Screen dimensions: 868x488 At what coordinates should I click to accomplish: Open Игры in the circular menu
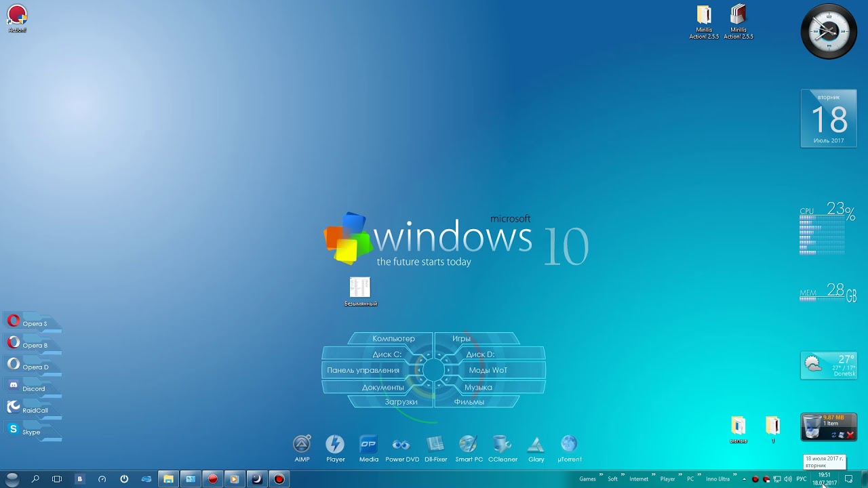(461, 339)
